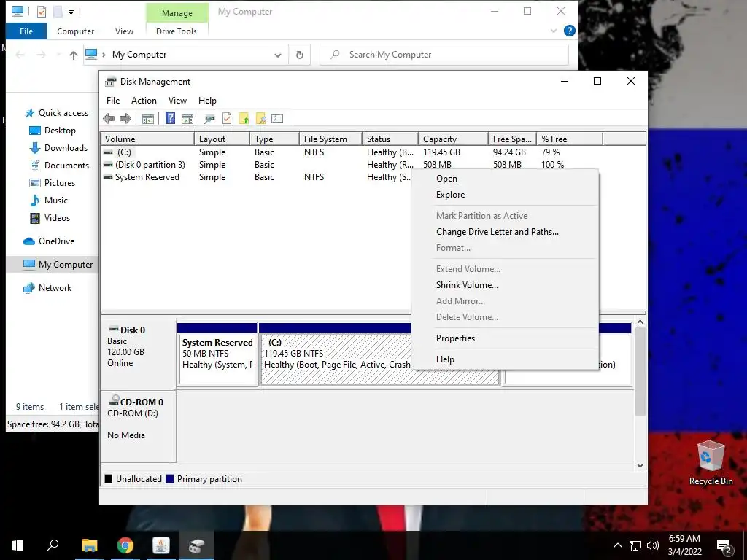This screenshot has width=747, height=560.
Task: Open View menu in Disk Management
Action: pyautogui.click(x=177, y=101)
